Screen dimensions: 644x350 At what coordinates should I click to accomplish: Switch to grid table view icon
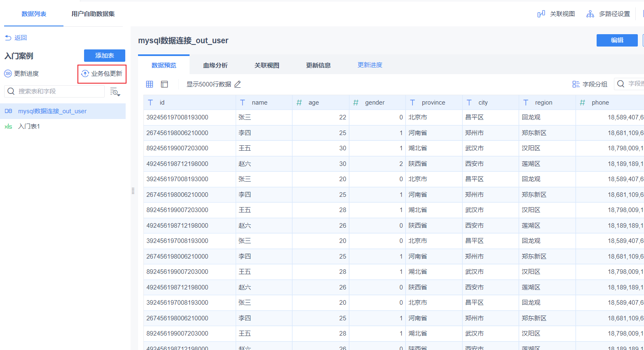click(x=150, y=84)
